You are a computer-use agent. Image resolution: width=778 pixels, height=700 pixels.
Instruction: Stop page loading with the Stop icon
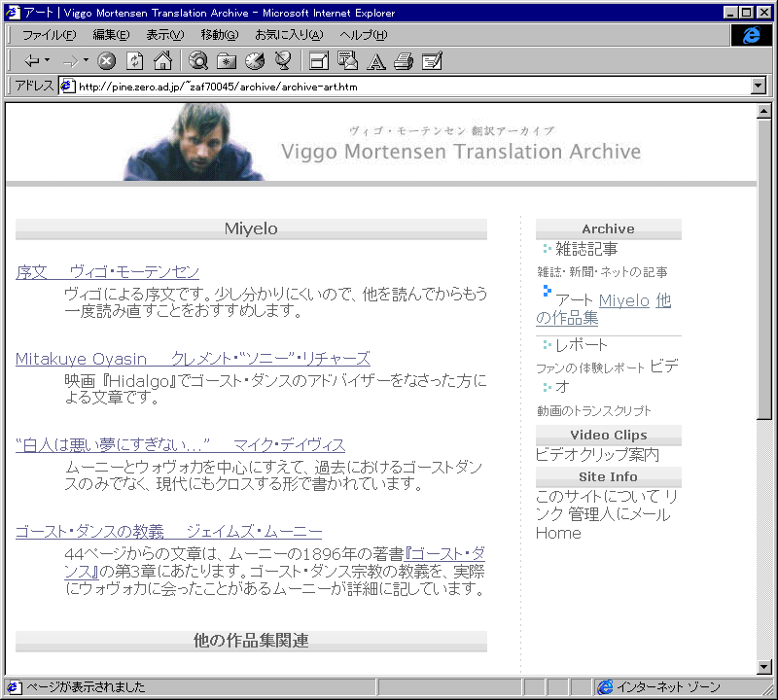pos(106,61)
